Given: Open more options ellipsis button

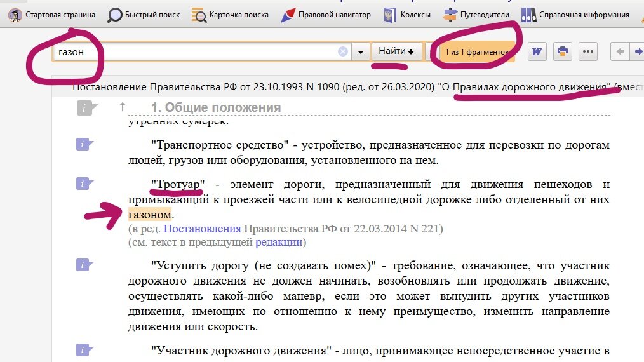Looking at the screenshot, I should 587,51.
